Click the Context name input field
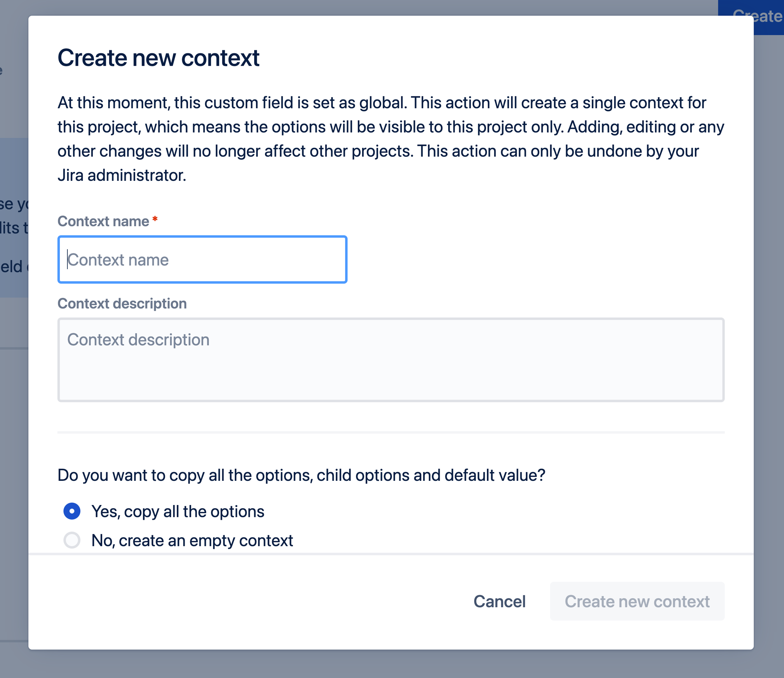The height and width of the screenshot is (678, 784). click(202, 260)
